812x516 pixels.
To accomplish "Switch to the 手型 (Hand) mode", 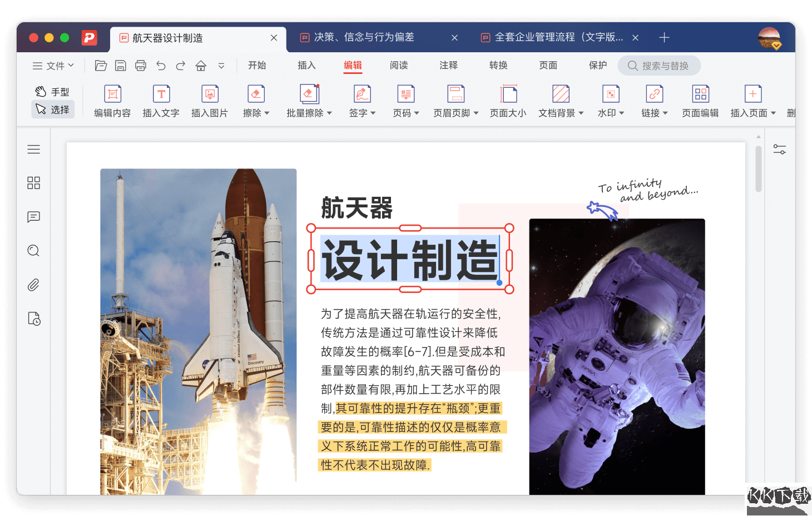I will 53,91.
